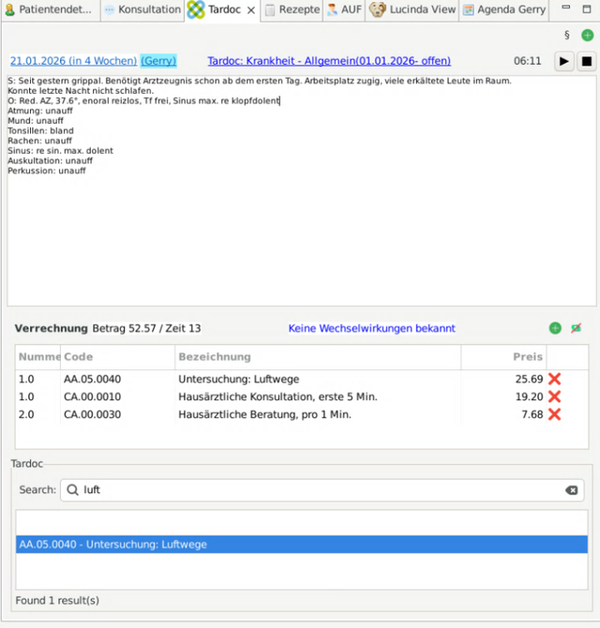Open the Lucinda View tab
This screenshot has height=628, width=600.
click(x=412, y=10)
